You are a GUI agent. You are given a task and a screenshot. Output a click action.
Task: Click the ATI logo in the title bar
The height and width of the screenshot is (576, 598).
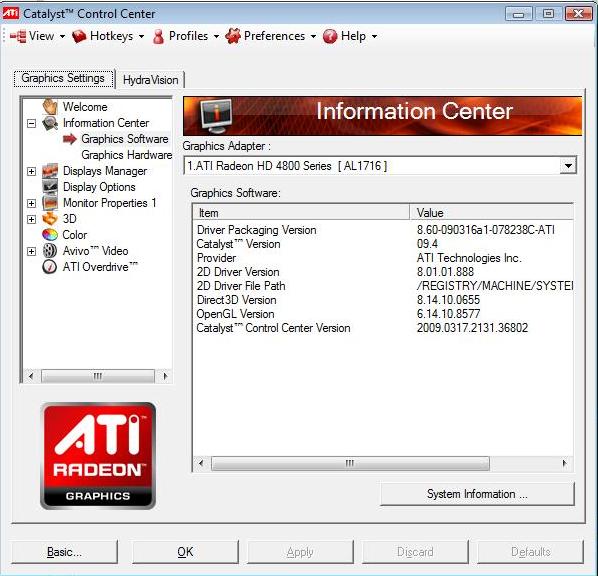[10, 14]
